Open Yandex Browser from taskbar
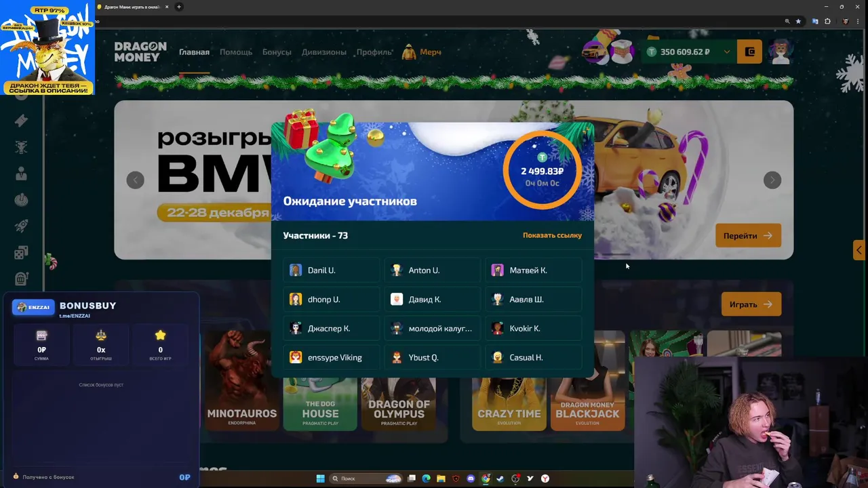The height and width of the screenshot is (488, 868). pos(545,479)
